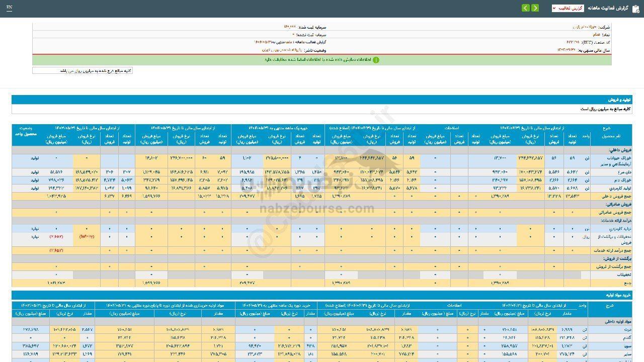Click the amounts-in-million-rial note box
644x362 pixels.
pyautogui.click(x=83, y=71)
